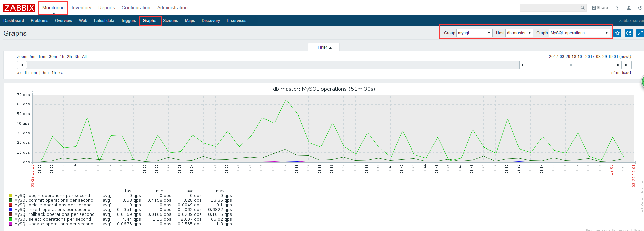
Task: Open the Share link
Action: 600,8
